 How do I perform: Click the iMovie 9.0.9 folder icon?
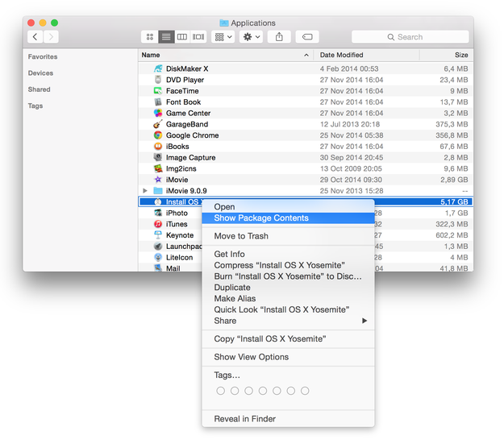point(158,191)
